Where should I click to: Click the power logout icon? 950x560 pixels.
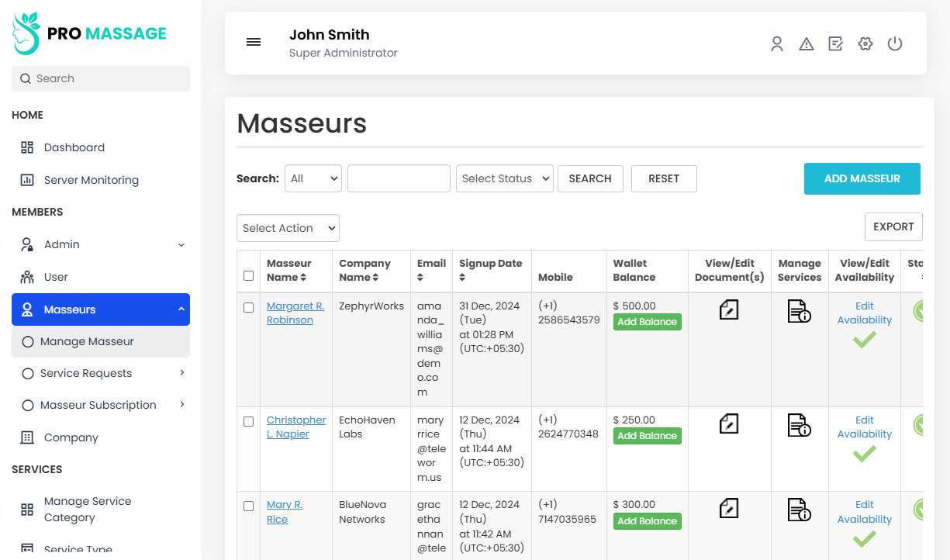(895, 44)
